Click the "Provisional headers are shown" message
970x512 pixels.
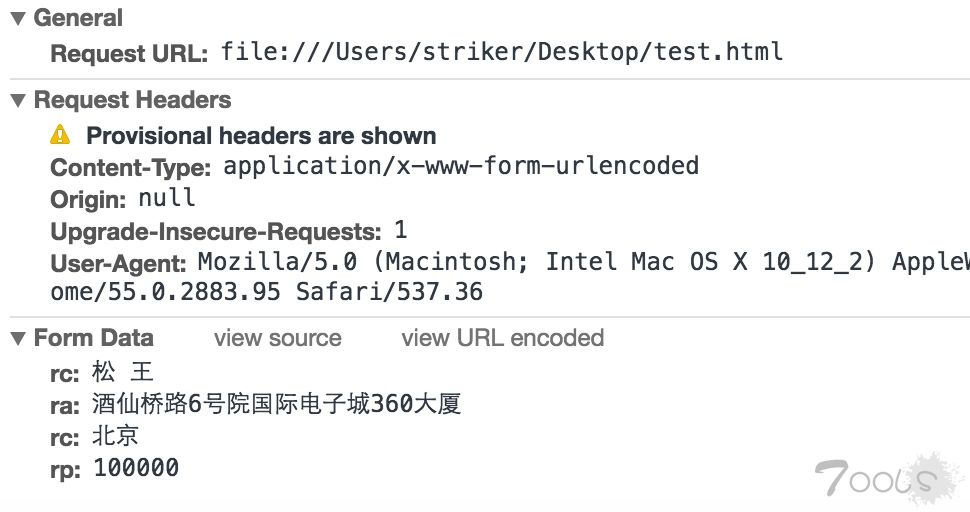(x=261, y=135)
